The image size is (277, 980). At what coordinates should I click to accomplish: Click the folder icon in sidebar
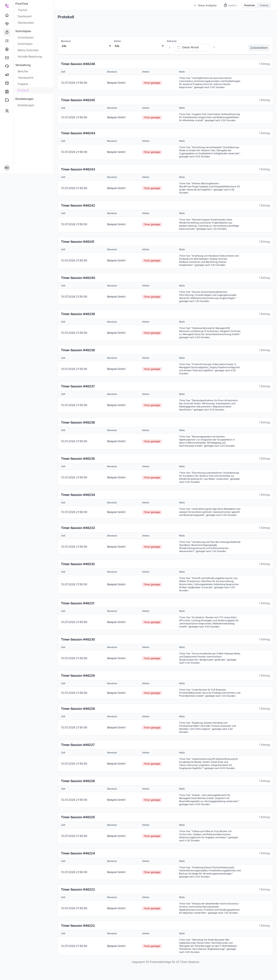click(7, 100)
